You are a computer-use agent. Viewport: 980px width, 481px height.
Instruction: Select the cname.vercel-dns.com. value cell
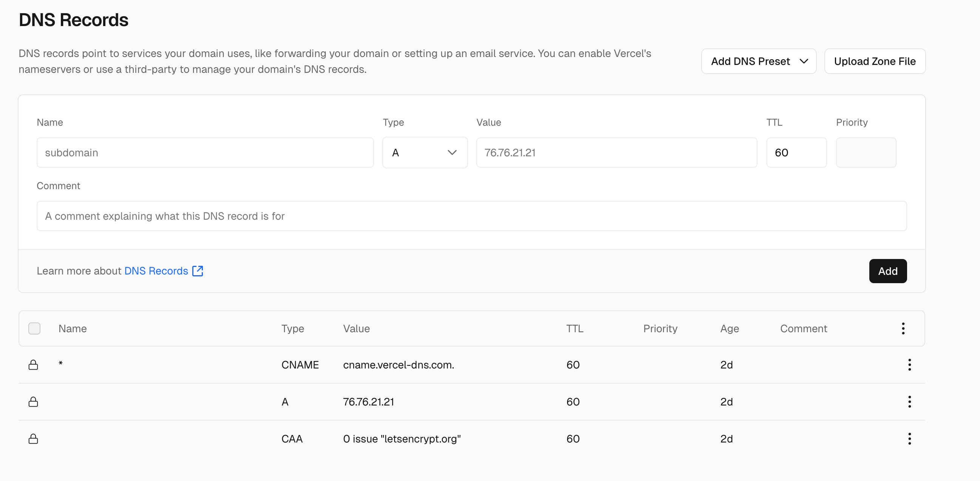398,365
